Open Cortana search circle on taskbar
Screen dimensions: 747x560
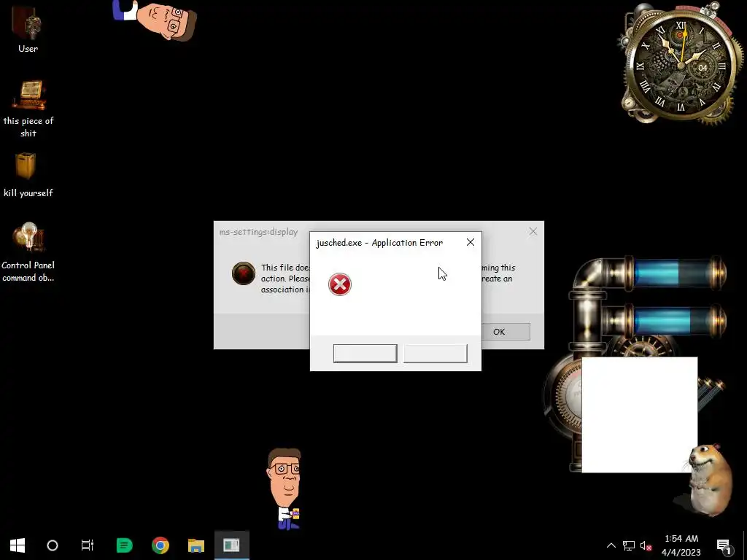point(53,545)
